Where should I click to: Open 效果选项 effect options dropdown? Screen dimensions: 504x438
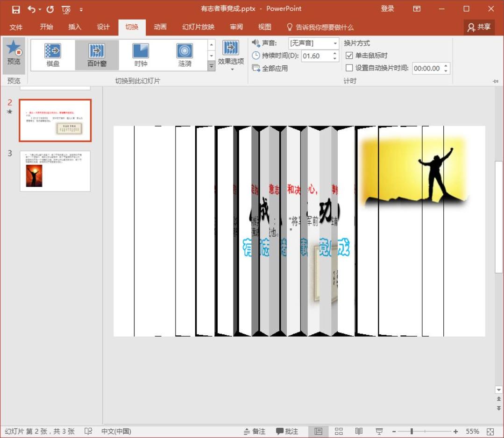coord(231,56)
